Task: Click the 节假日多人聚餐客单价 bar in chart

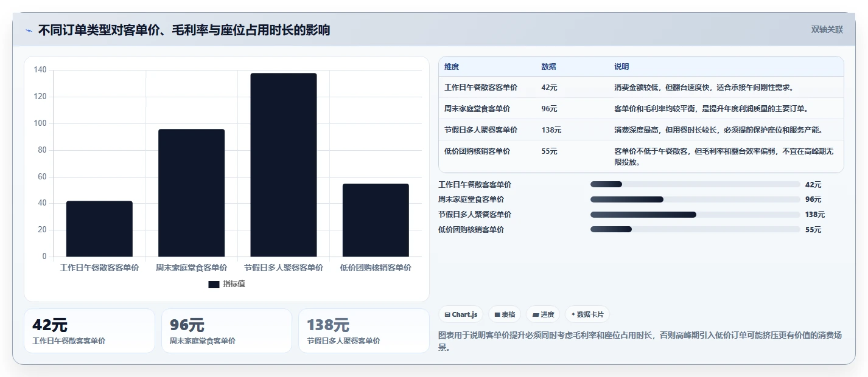Action: (x=284, y=165)
